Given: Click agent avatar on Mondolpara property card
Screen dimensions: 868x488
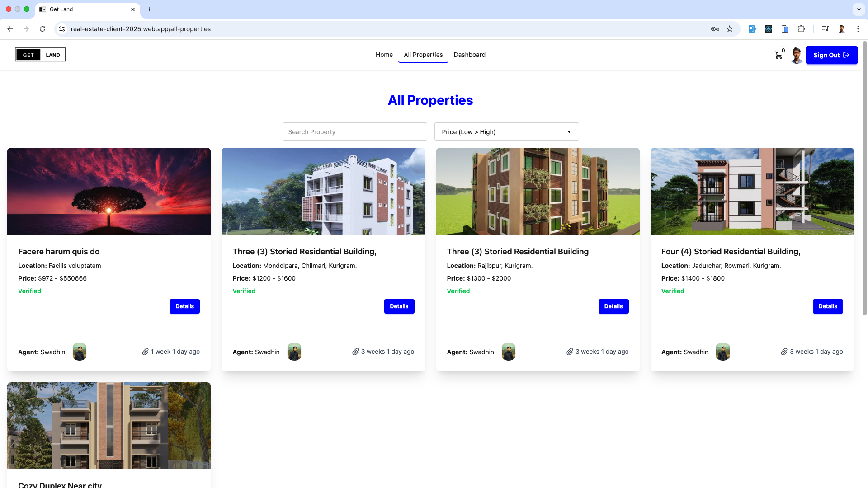Looking at the screenshot, I should [294, 352].
